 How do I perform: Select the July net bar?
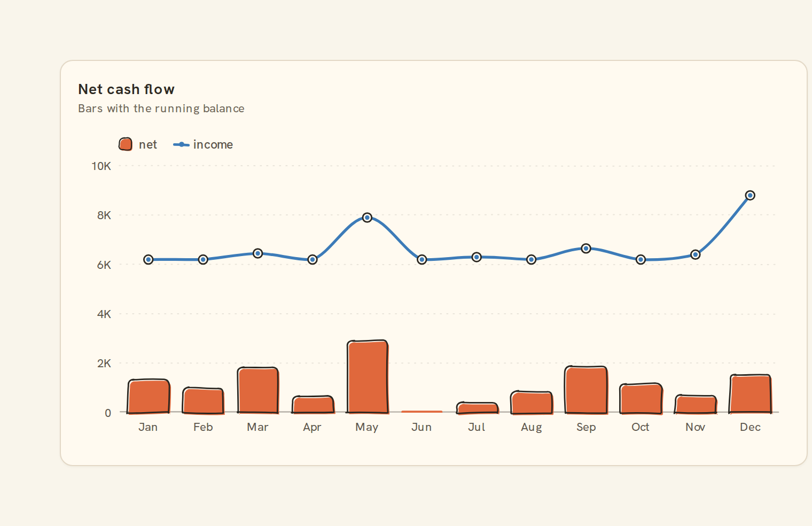pos(477,408)
